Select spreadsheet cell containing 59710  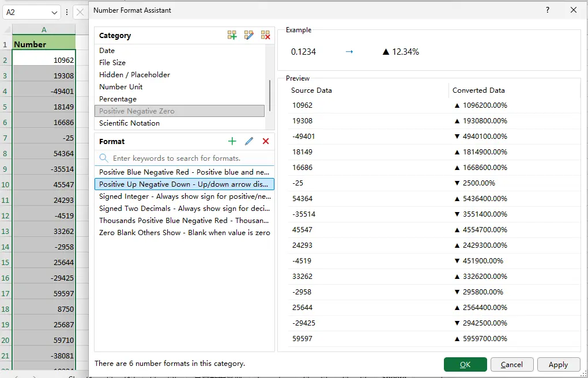pyautogui.click(x=44, y=340)
